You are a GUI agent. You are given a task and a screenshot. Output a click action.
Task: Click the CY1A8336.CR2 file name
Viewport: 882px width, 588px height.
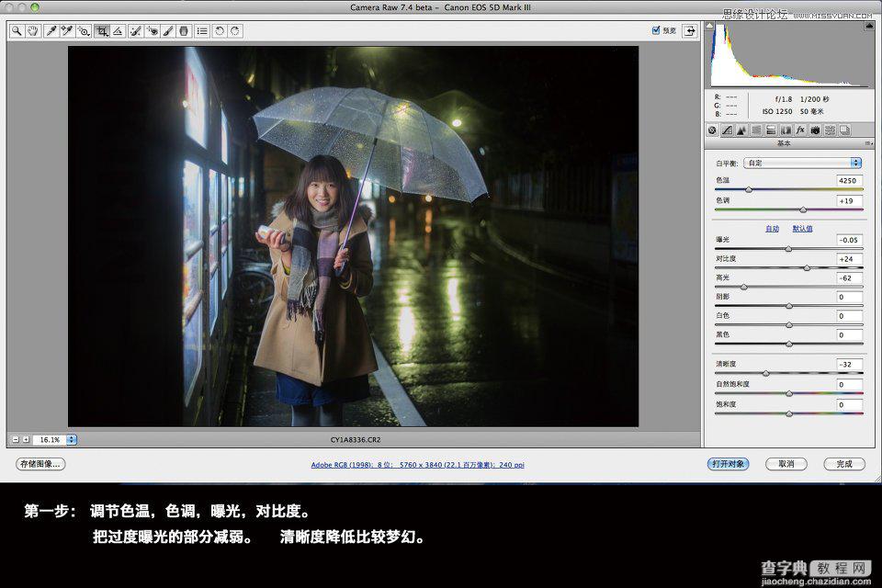356,439
